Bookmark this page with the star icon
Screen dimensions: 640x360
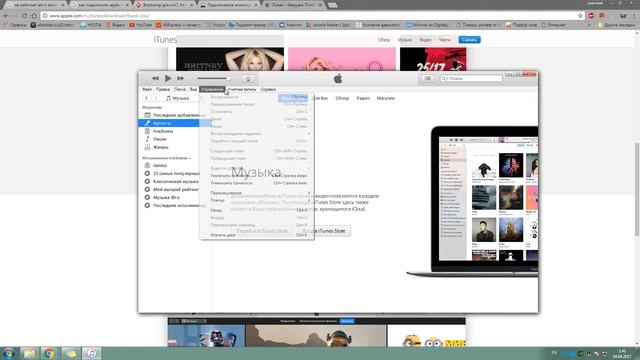(x=580, y=16)
